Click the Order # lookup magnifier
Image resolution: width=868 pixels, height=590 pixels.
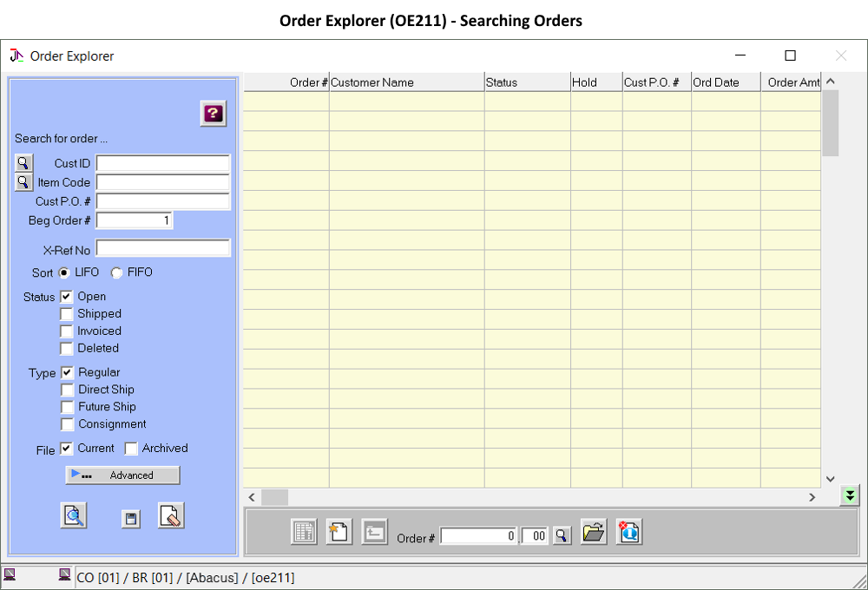click(562, 535)
